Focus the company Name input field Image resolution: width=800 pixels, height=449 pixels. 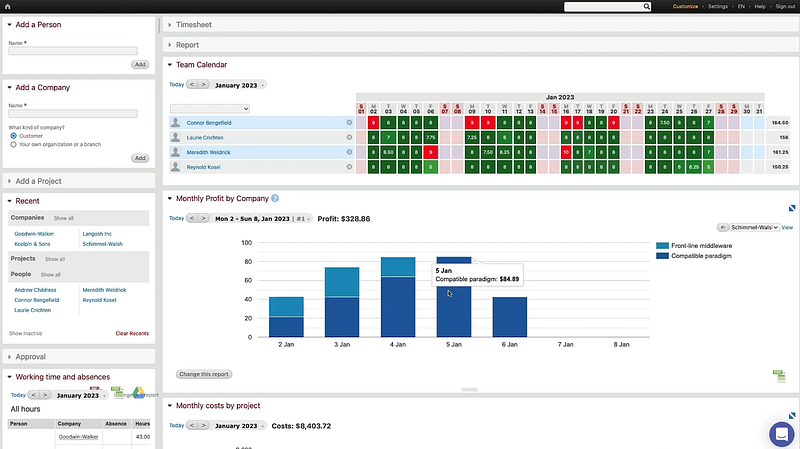coord(73,114)
